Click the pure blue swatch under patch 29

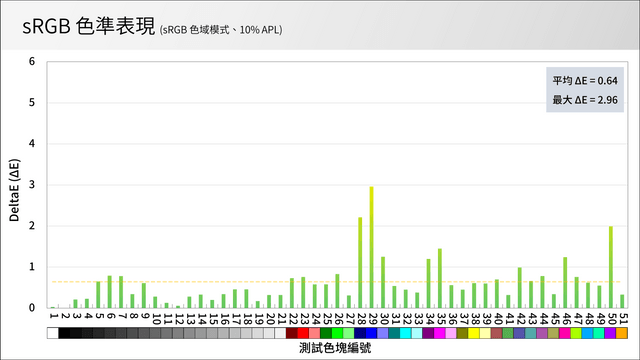(x=371, y=333)
